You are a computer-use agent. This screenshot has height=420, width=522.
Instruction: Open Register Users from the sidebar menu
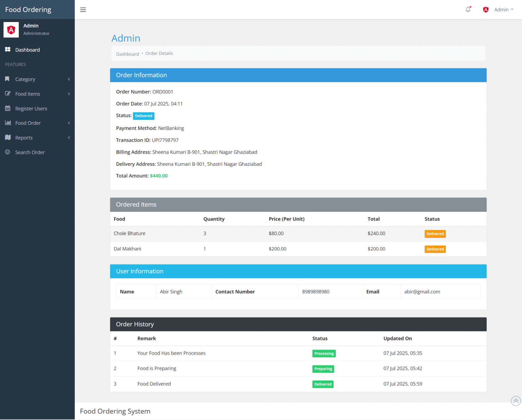(31, 108)
